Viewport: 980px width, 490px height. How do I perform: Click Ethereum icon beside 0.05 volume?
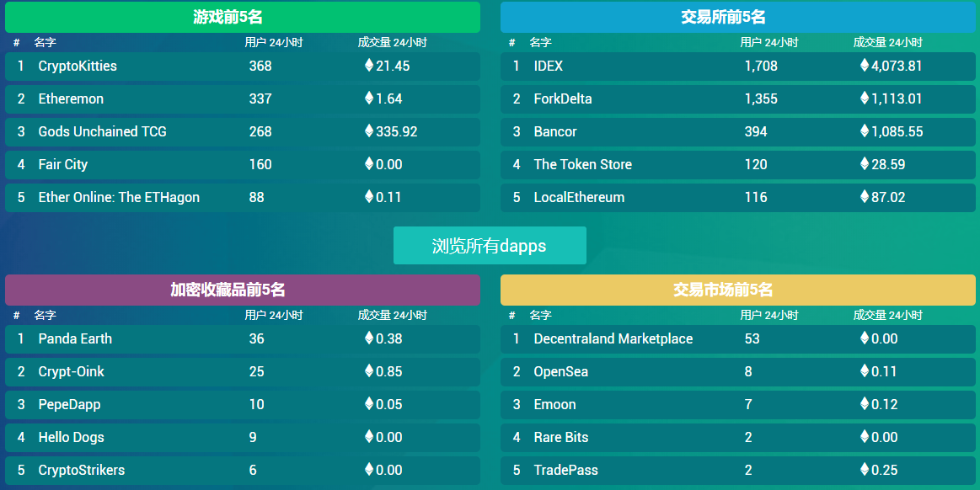[x=369, y=403]
